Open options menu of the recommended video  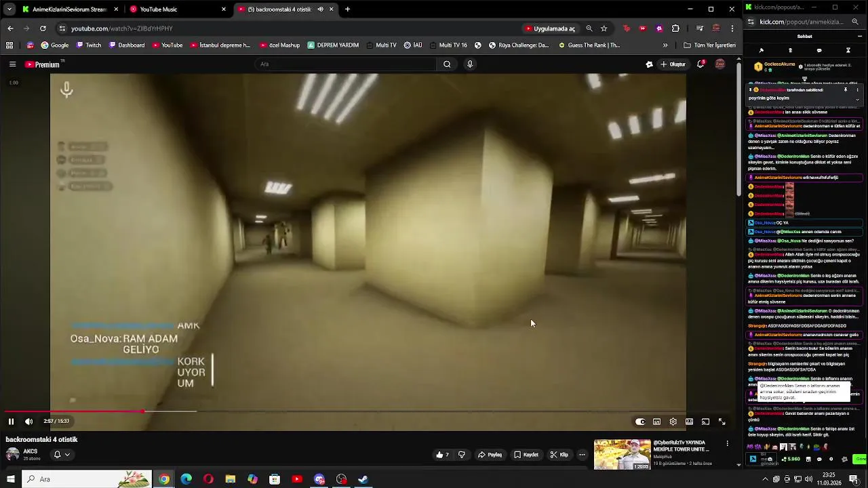728,444
